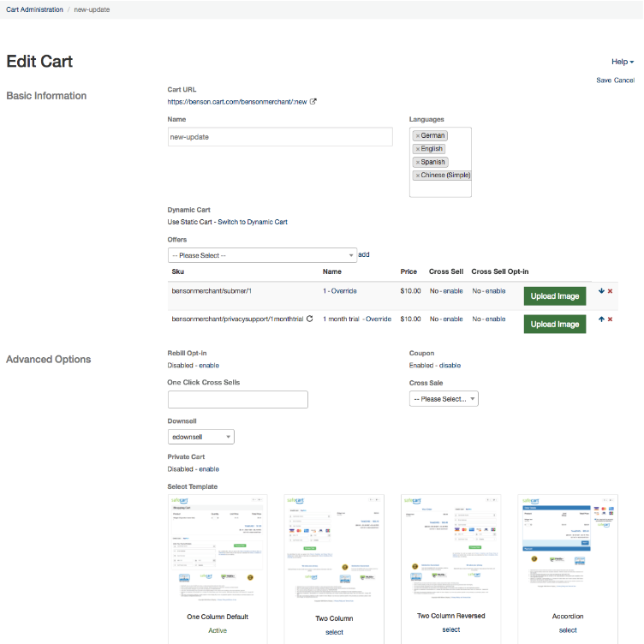The height and width of the screenshot is (644, 644).
Task: Click Upload Image for submer/1 offer
Action: [x=555, y=296]
